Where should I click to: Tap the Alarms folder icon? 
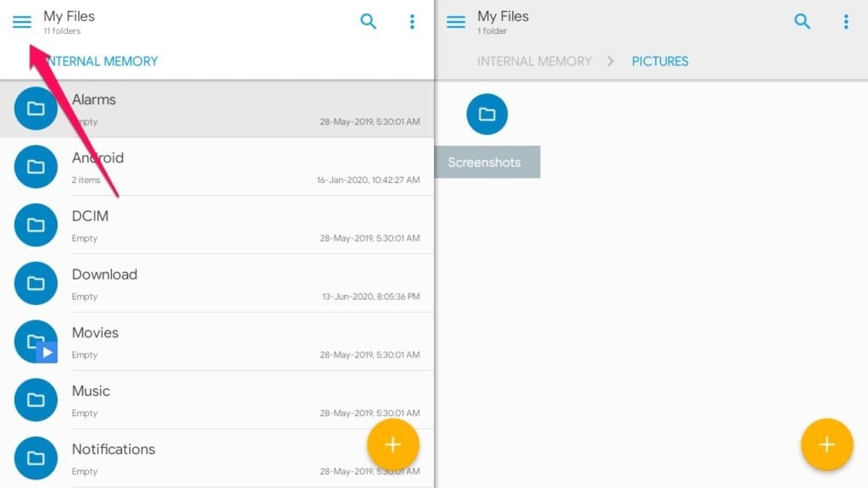36,108
